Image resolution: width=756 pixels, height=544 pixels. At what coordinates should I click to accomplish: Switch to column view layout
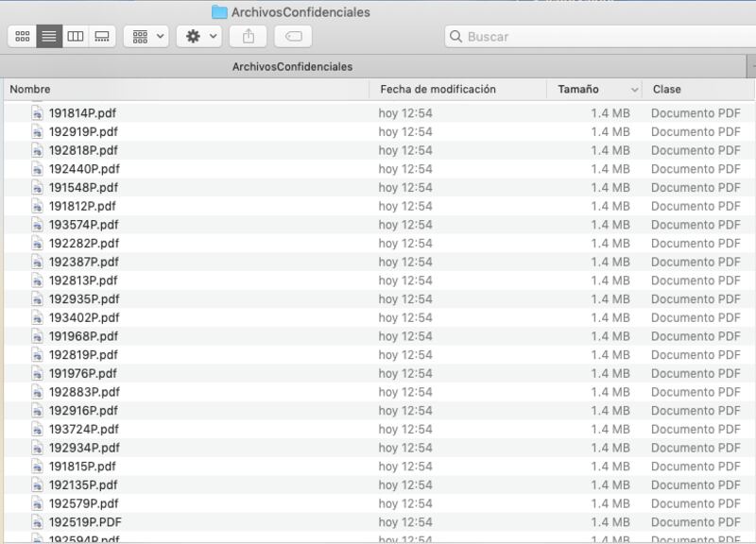76,36
